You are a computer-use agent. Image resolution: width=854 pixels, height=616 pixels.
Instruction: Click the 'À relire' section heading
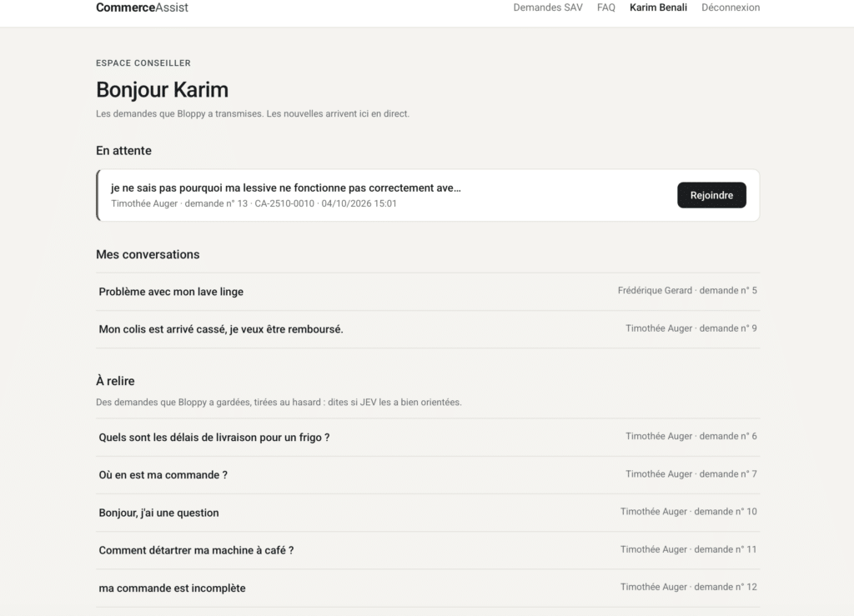click(115, 380)
